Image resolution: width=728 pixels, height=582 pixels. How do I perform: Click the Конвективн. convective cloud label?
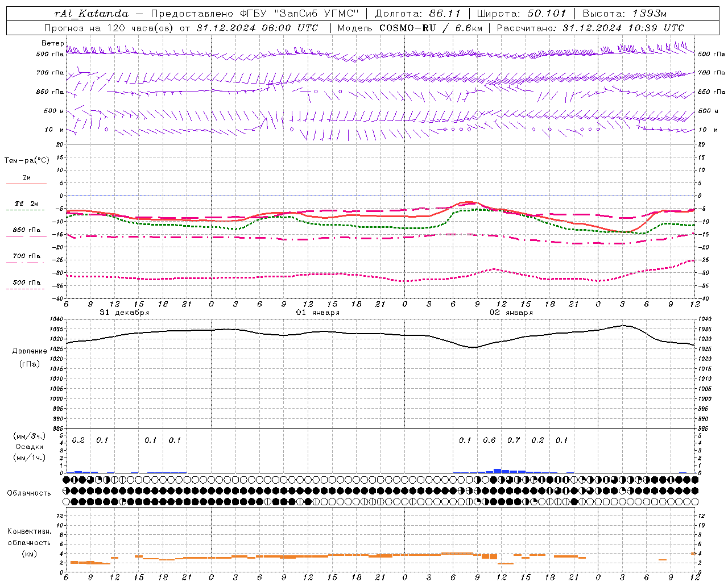[x=30, y=531]
